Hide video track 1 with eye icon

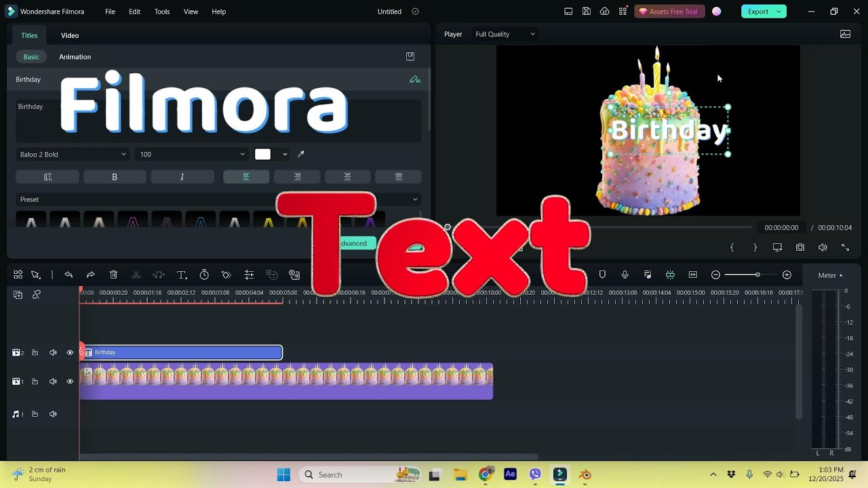click(70, 382)
